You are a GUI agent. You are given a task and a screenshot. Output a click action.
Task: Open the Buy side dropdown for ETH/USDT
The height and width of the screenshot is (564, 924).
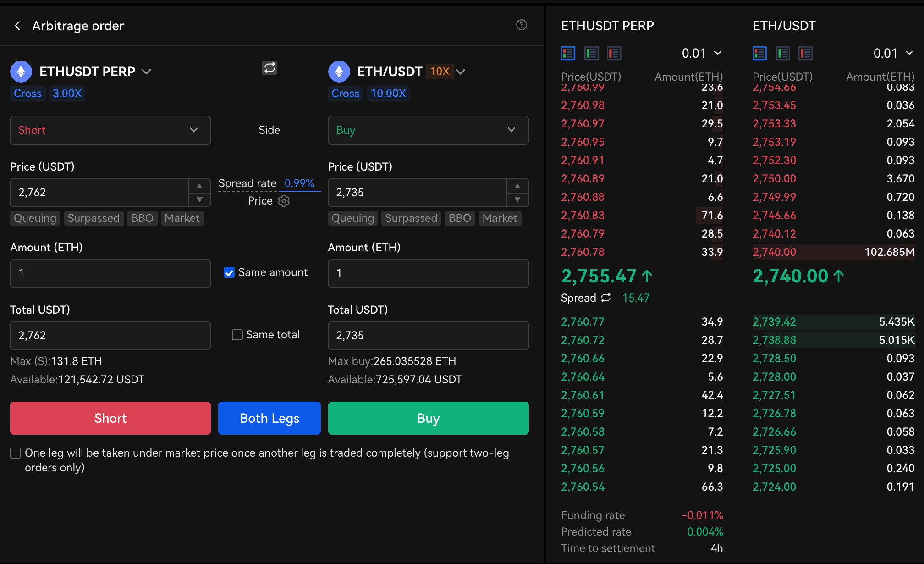pos(428,130)
